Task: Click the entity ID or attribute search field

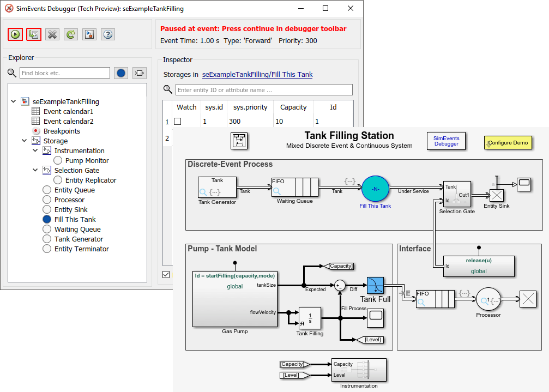Action: tap(264, 89)
